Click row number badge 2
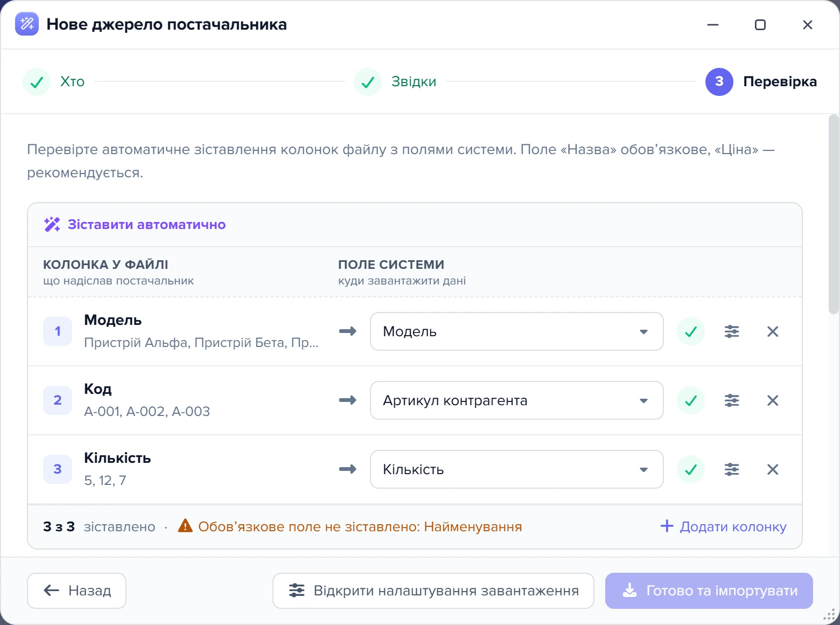840x625 pixels. coord(58,400)
